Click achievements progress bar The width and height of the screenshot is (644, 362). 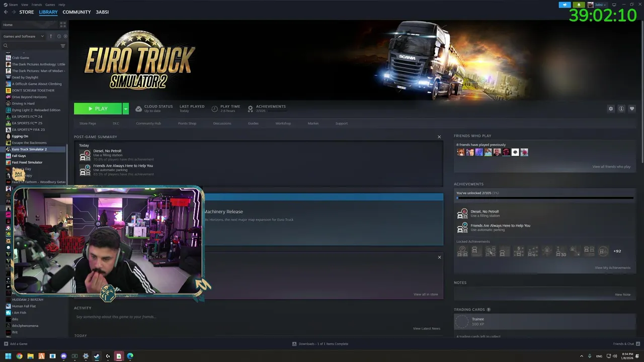(x=545, y=198)
